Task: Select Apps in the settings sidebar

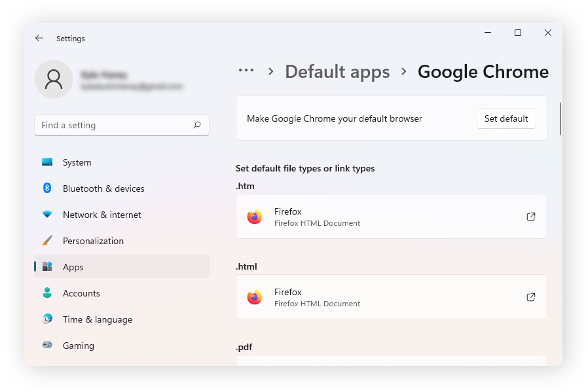Action: [x=73, y=267]
